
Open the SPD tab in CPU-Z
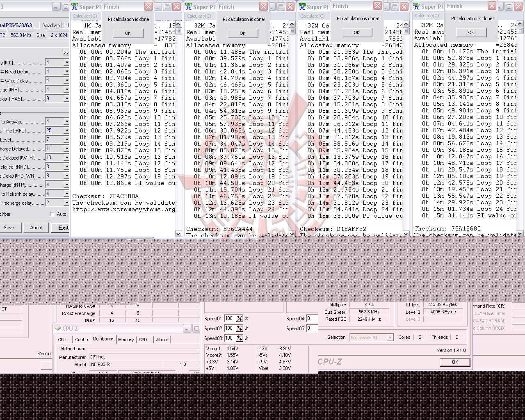(143, 340)
